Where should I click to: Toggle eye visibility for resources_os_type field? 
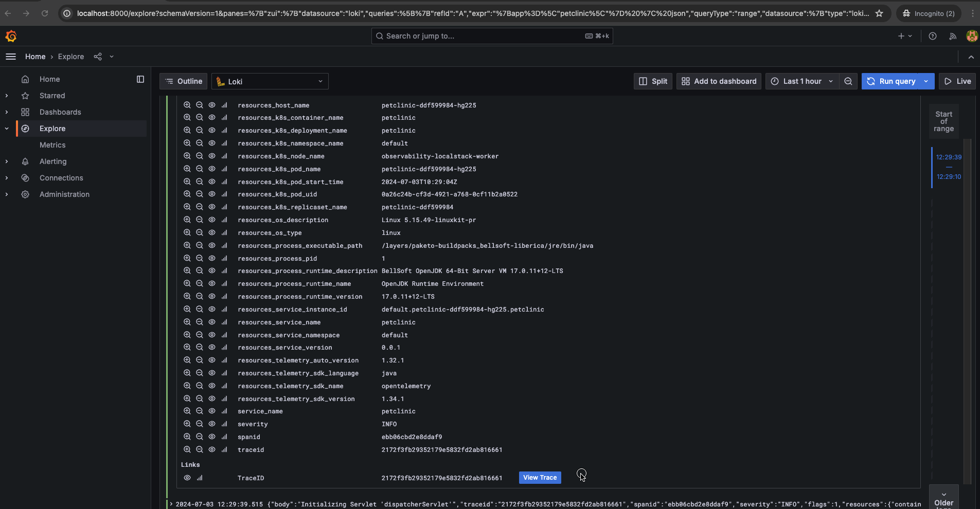coord(212,233)
